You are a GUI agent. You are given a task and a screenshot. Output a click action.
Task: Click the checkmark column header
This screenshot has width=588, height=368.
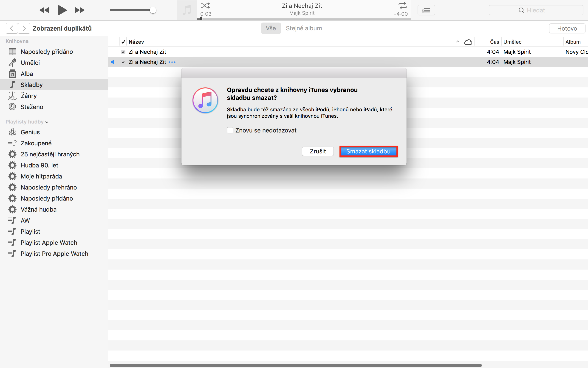[x=123, y=42]
